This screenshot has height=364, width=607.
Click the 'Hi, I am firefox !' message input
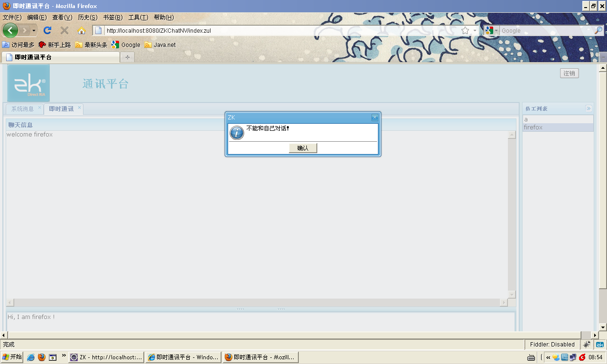point(260,321)
